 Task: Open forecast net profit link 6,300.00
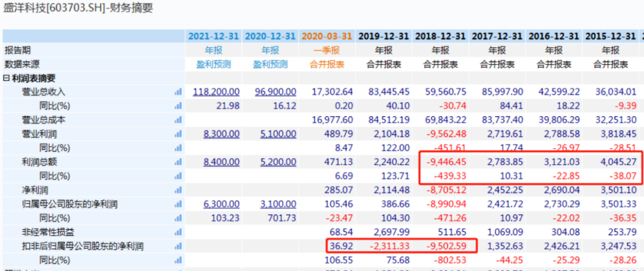tap(222, 204)
